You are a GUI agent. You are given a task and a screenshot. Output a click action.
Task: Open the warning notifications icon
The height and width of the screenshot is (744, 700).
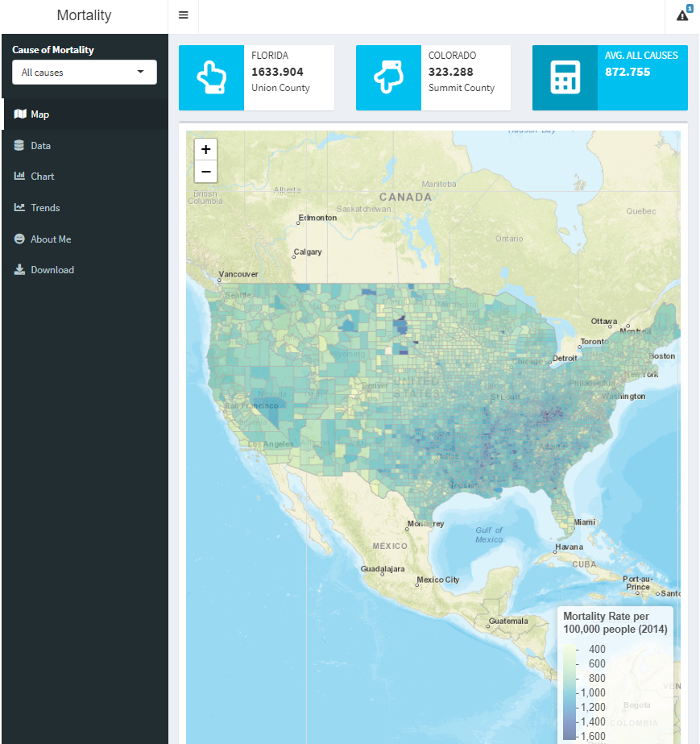[x=682, y=15]
